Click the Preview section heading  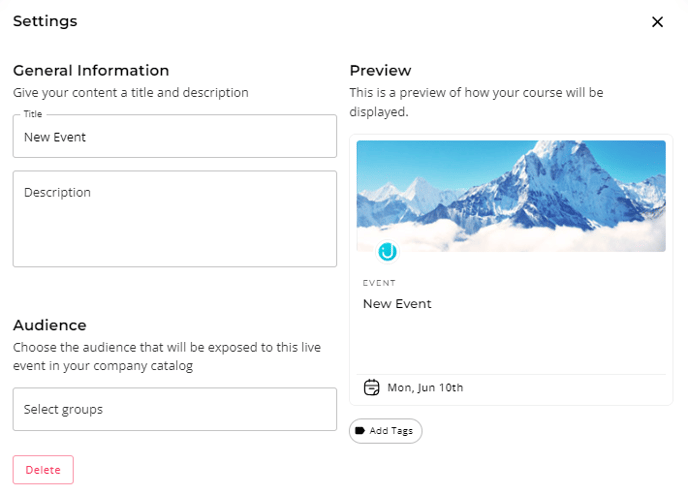click(380, 70)
